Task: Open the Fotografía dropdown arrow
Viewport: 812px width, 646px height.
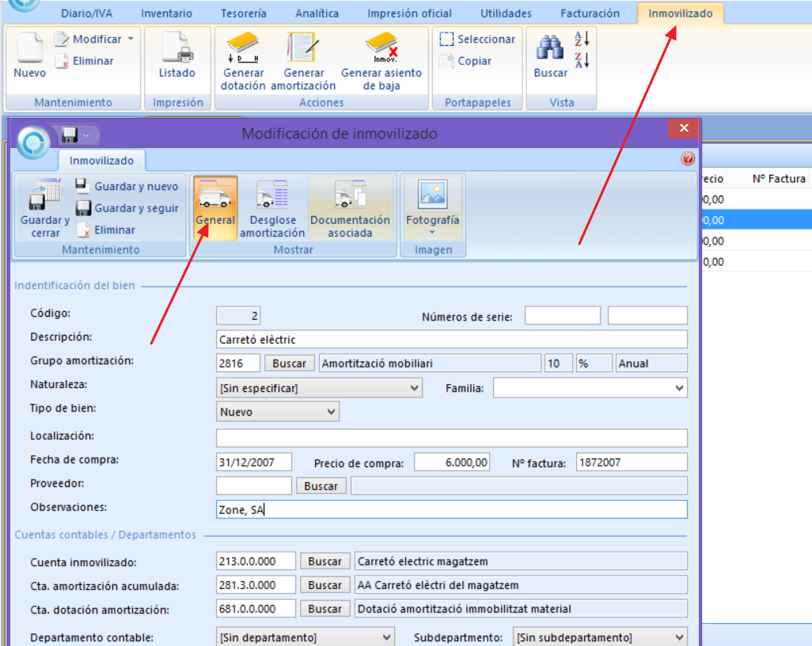Action: point(432,233)
